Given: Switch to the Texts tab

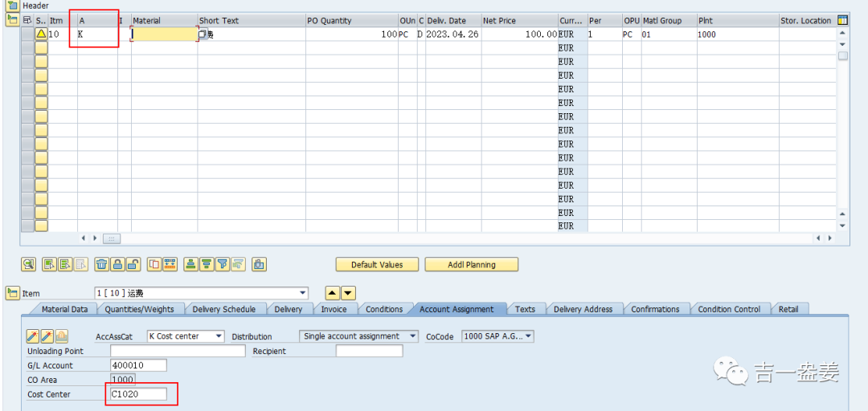Looking at the screenshot, I should tap(526, 309).
